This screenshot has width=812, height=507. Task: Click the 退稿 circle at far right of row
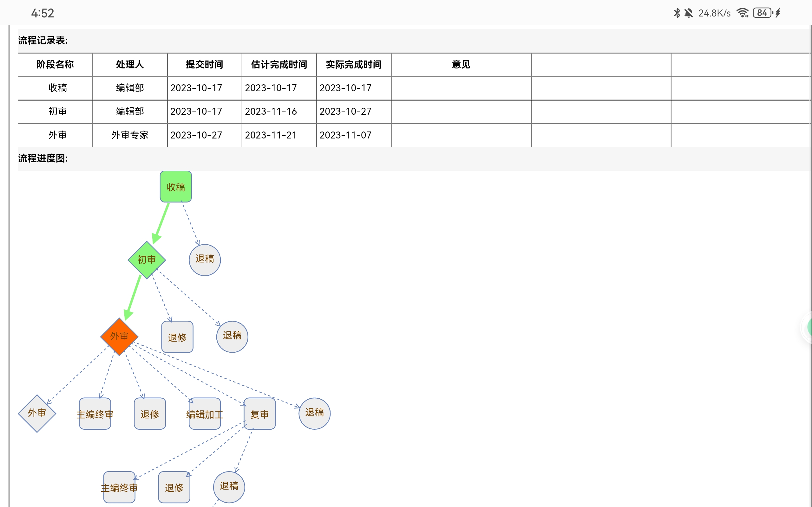pyautogui.click(x=314, y=413)
